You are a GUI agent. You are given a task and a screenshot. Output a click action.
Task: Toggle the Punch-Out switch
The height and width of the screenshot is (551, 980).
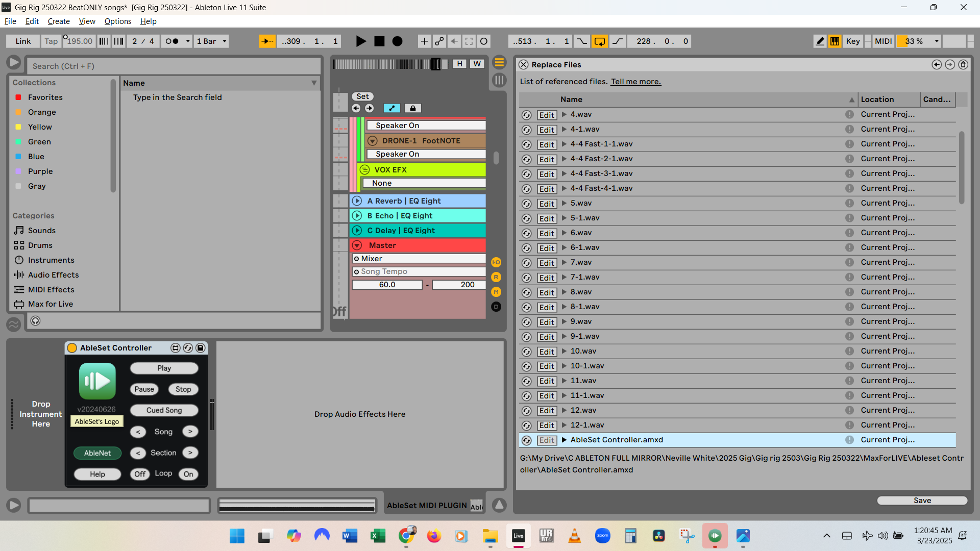coord(618,41)
